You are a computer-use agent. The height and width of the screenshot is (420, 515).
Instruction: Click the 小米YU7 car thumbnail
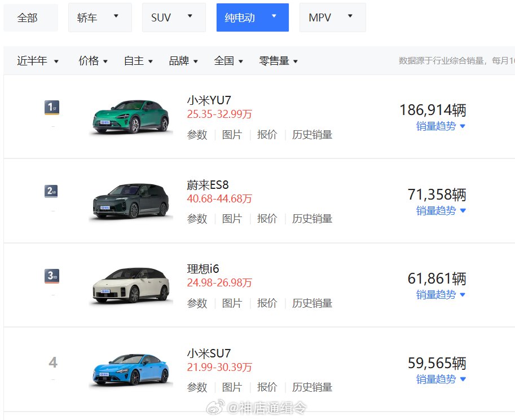point(131,116)
